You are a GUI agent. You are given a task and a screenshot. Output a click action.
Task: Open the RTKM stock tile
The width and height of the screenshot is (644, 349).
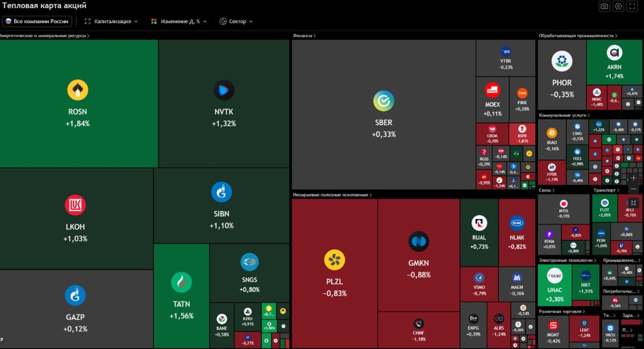click(549, 240)
